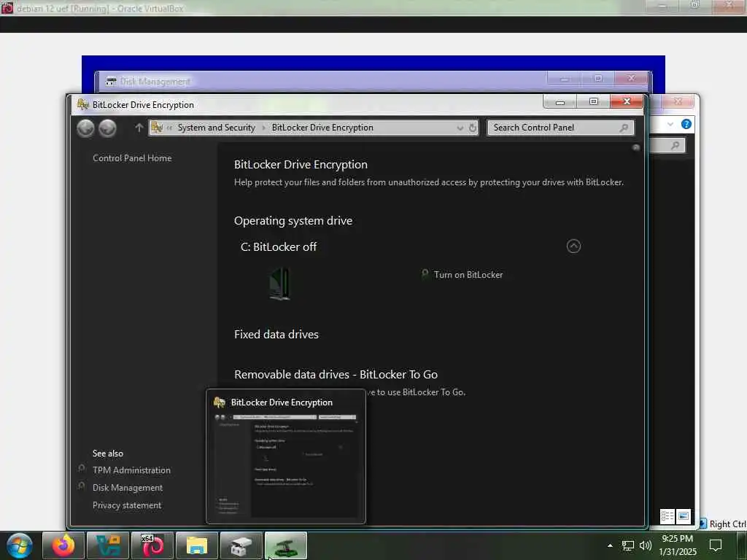Image resolution: width=747 pixels, height=560 pixels.
Task: Click the Back navigation arrow in BitLocker window
Action: pyautogui.click(x=86, y=128)
